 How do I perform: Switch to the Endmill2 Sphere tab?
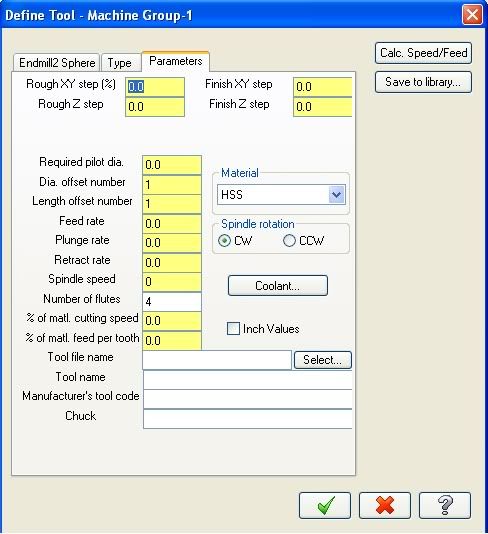57,63
